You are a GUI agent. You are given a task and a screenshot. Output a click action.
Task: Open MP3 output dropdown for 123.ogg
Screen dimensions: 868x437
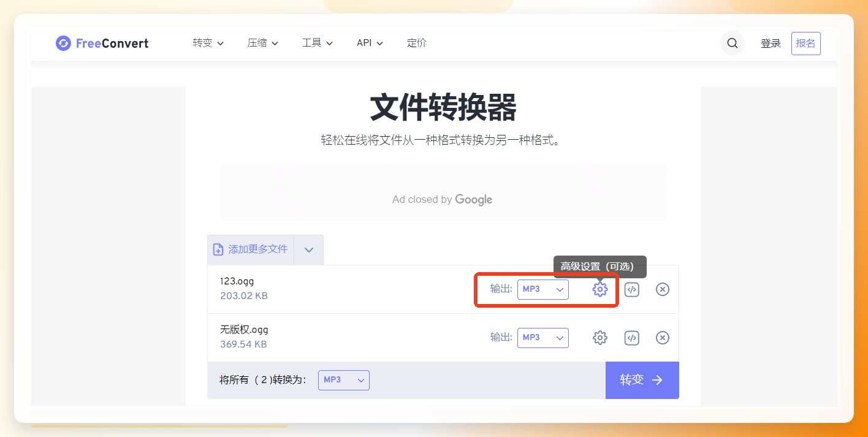click(x=543, y=289)
